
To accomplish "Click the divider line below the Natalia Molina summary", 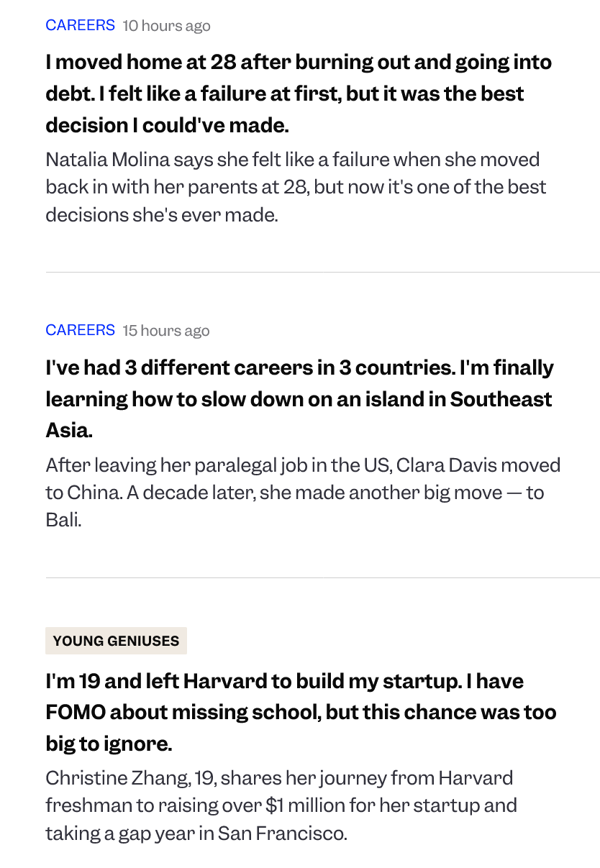I will [x=322, y=273].
